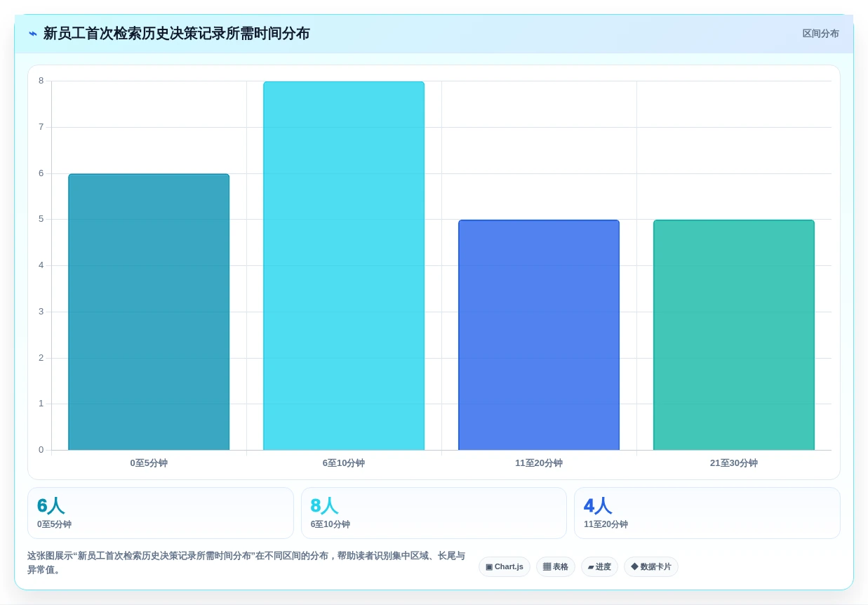The height and width of the screenshot is (605, 868).
Task: Click the 进度 tag chip
Action: [599, 567]
